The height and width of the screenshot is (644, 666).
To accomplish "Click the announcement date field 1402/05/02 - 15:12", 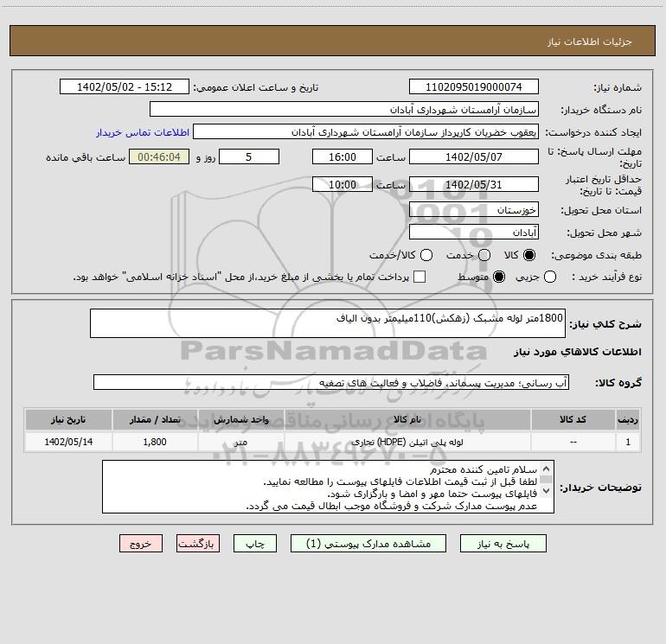I will pyautogui.click(x=125, y=87).
